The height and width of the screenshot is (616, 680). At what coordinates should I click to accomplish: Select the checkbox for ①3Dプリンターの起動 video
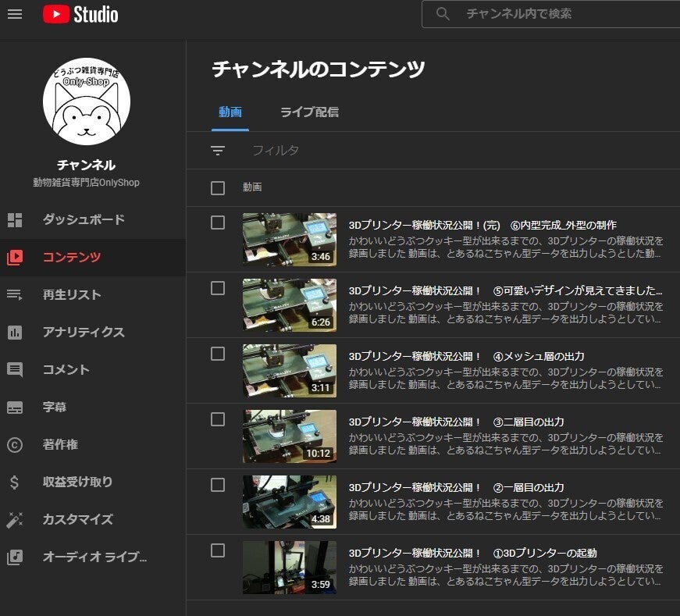pyautogui.click(x=218, y=550)
